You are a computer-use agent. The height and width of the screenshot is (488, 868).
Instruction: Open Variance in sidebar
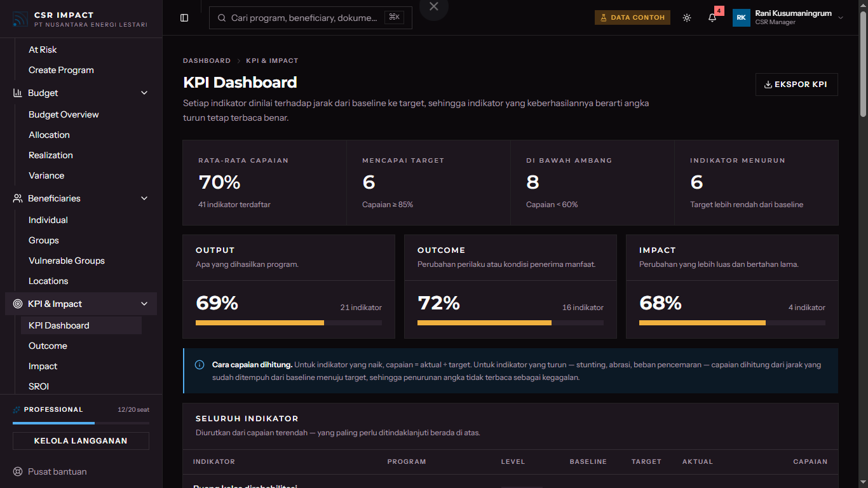[46, 175]
